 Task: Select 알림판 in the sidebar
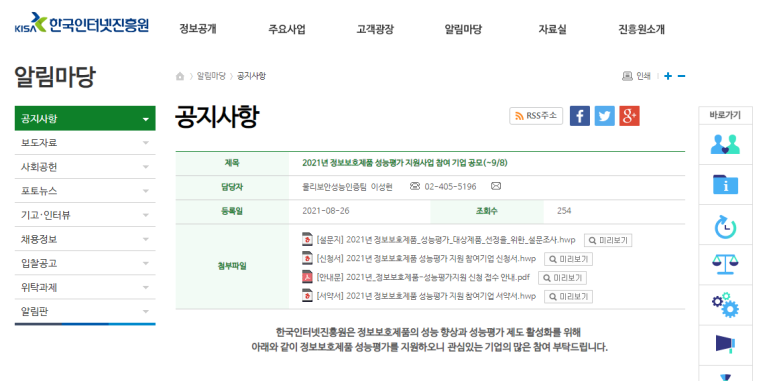(x=85, y=312)
